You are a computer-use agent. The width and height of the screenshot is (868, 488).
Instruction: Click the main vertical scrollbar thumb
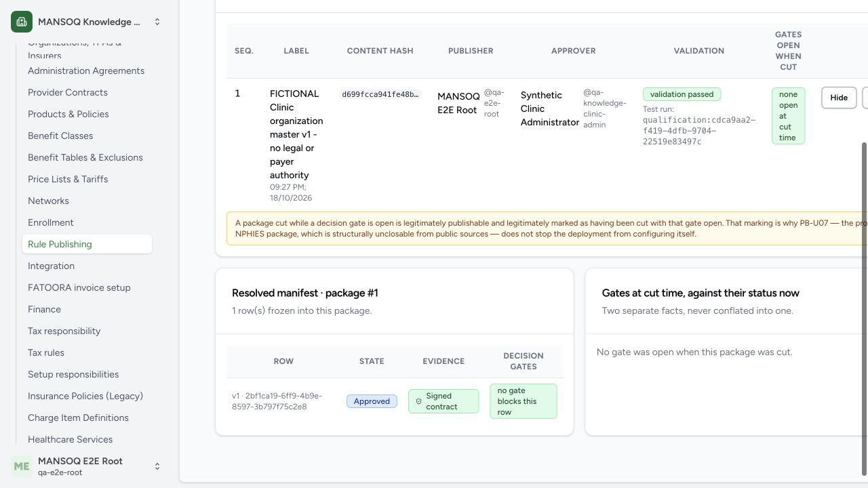tap(864, 308)
